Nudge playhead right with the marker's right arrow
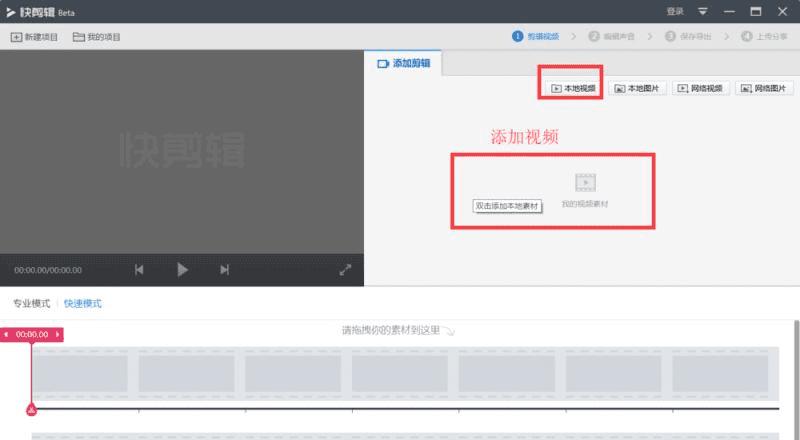 (58, 334)
